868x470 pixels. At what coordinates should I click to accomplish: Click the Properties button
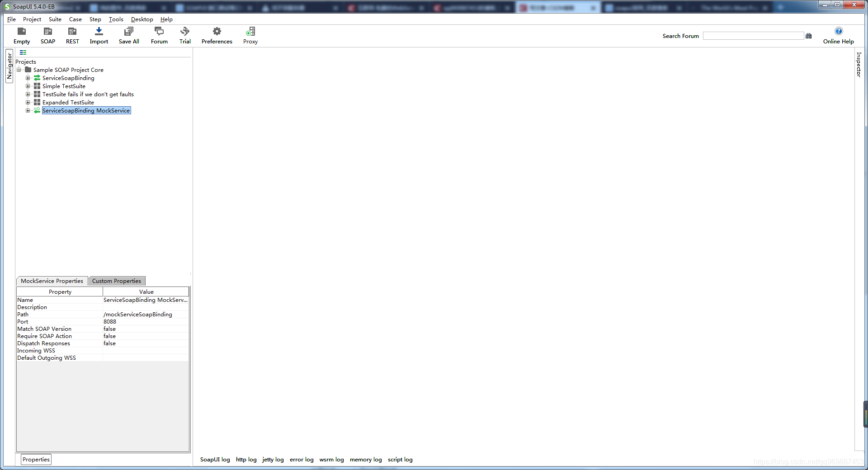[x=36, y=459]
